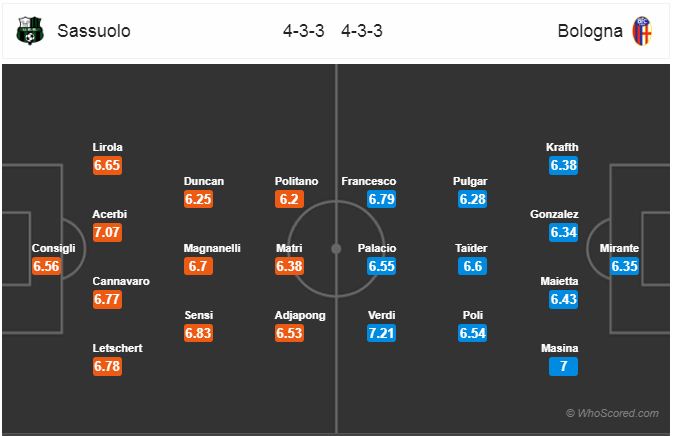The width and height of the screenshot is (673, 436).
Task: Select Politano's 6.2 rating badge
Action: [x=289, y=199]
